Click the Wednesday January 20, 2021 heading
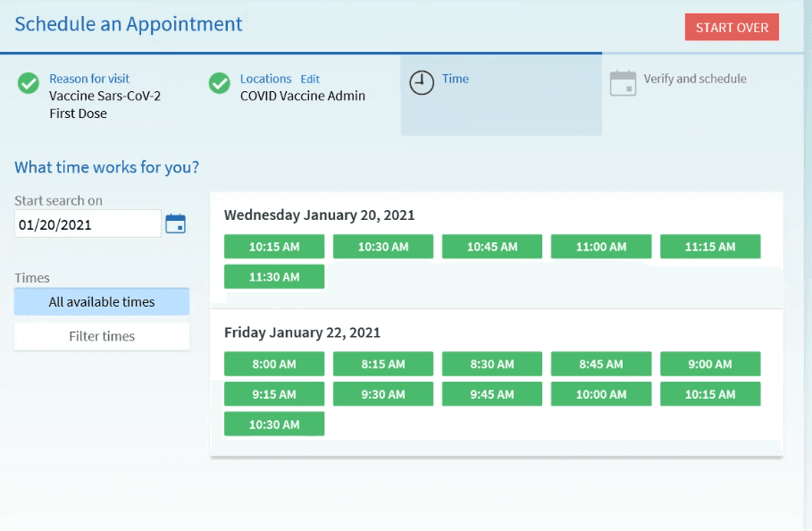 tap(319, 215)
